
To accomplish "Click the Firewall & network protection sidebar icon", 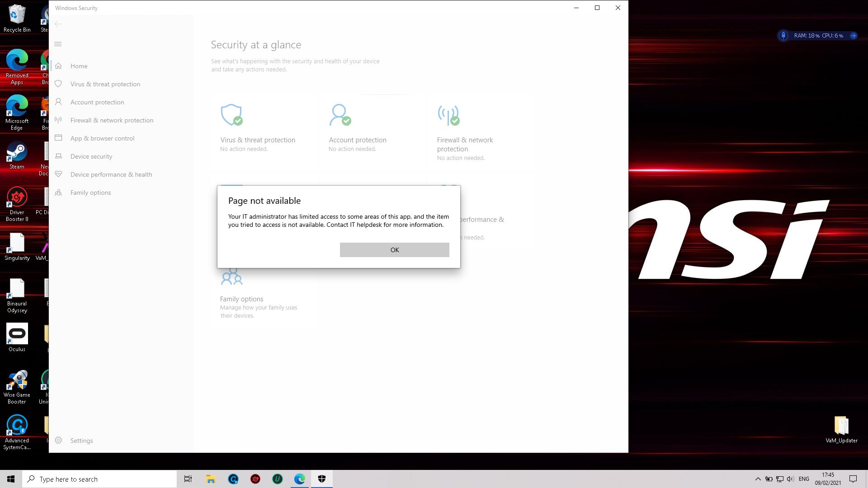I will pos(58,120).
